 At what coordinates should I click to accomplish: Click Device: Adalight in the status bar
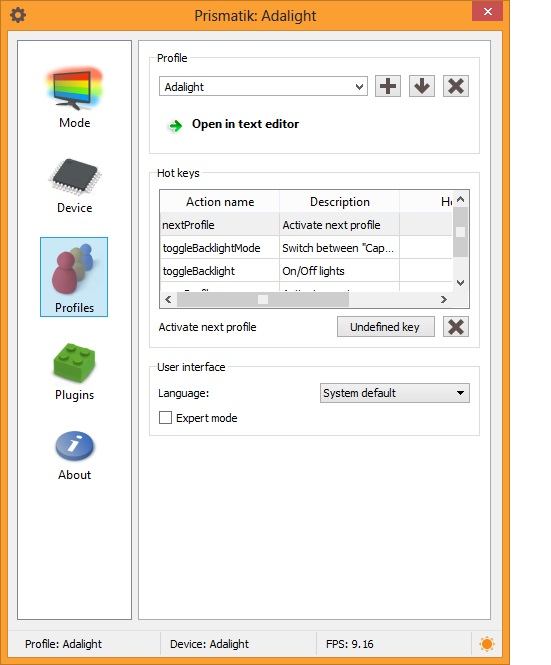[209, 644]
